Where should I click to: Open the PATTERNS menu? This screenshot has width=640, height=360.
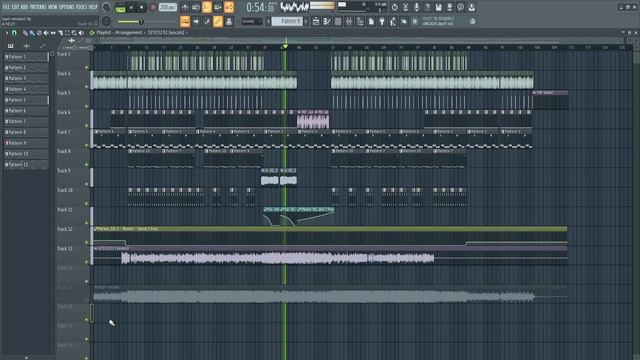pyautogui.click(x=38, y=7)
